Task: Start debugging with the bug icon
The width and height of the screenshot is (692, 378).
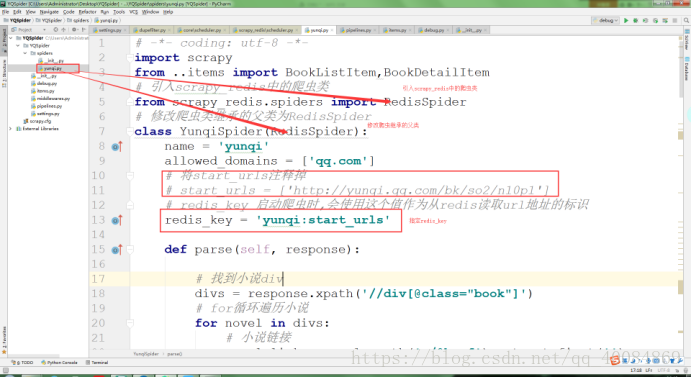Action: pyautogui.click(x=636, y=20)
